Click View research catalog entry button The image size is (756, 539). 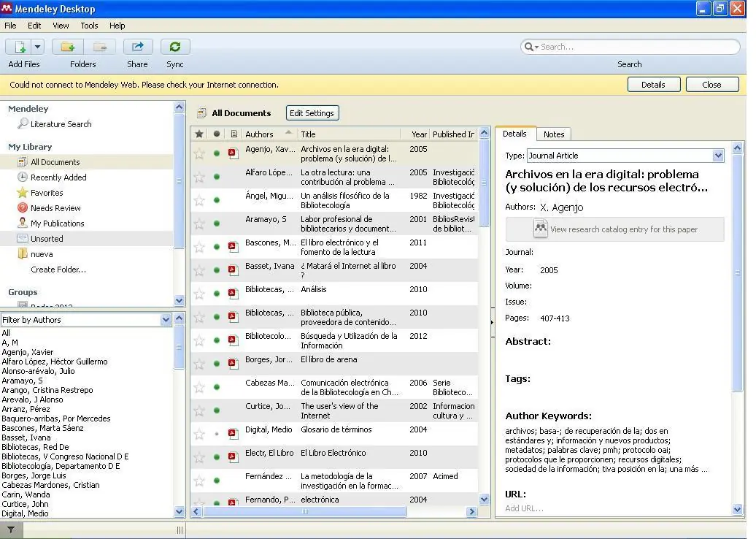tap(614, 229)
